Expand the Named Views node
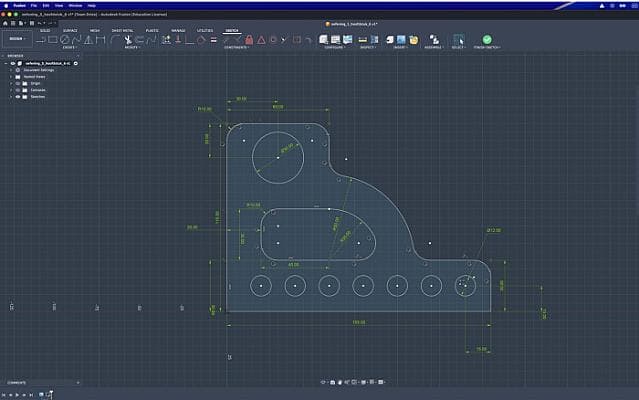 [11, 77]
